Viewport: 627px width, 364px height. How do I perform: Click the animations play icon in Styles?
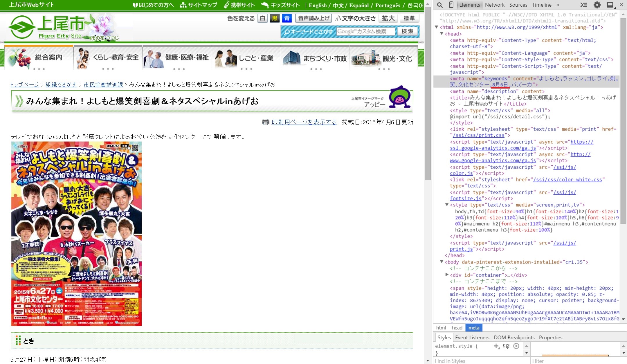(516, 346)
